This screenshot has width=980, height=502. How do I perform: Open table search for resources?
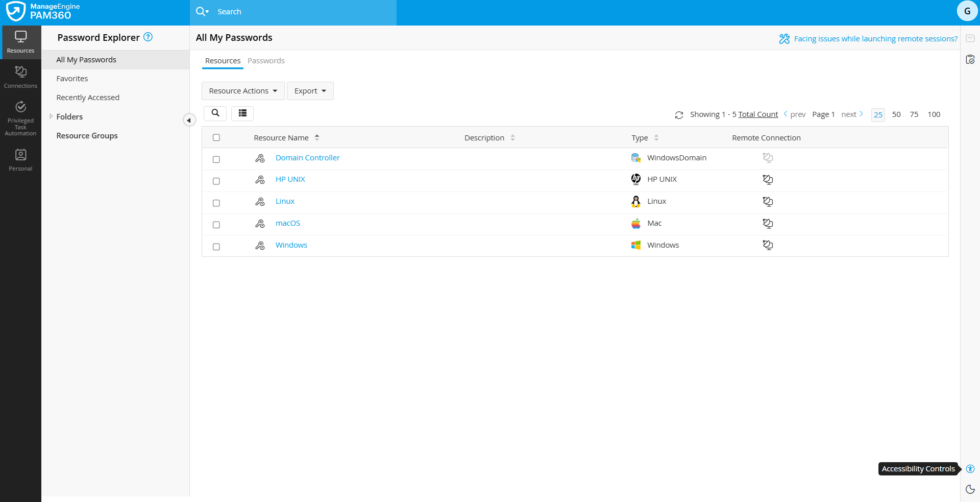(x=215, y=113)
